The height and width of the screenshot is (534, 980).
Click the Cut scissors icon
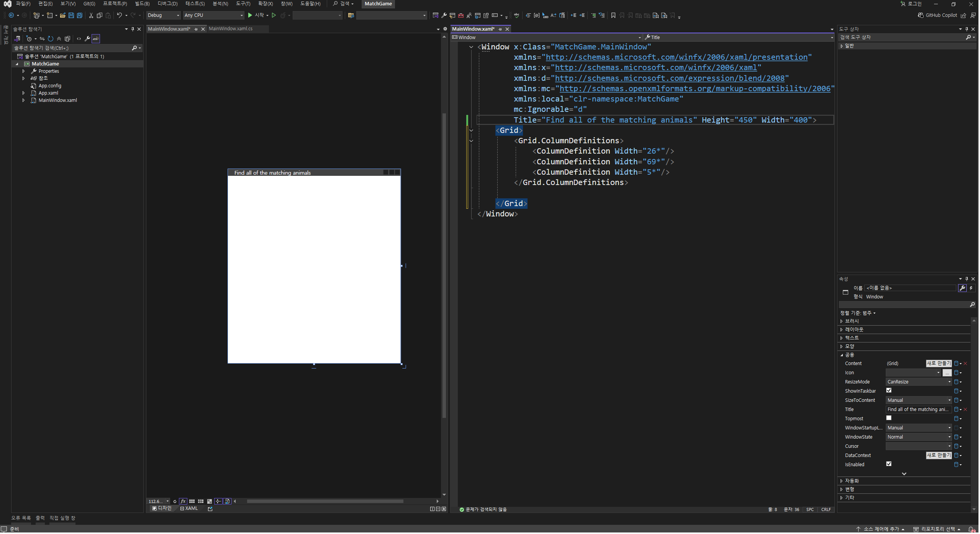coord(91,15)
